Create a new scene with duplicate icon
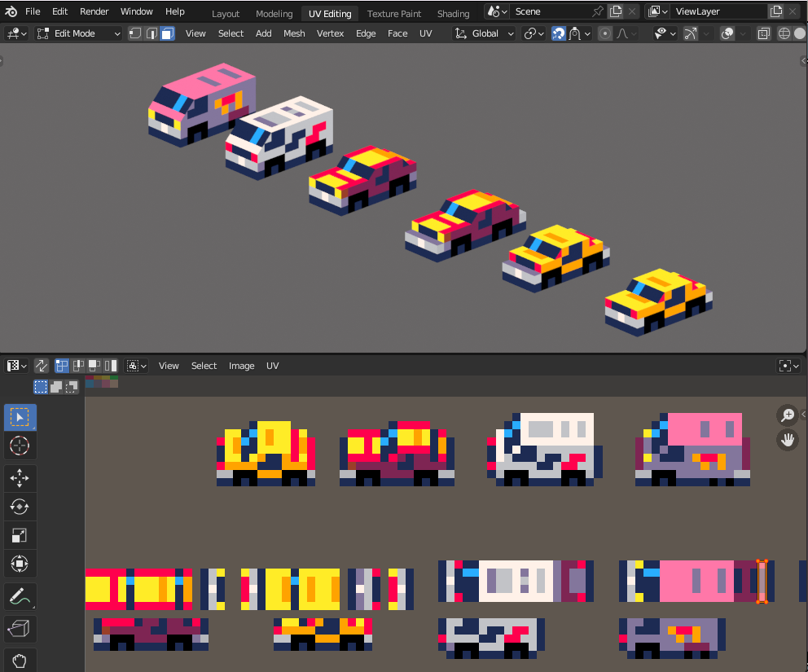 click(x=615, y=11)
